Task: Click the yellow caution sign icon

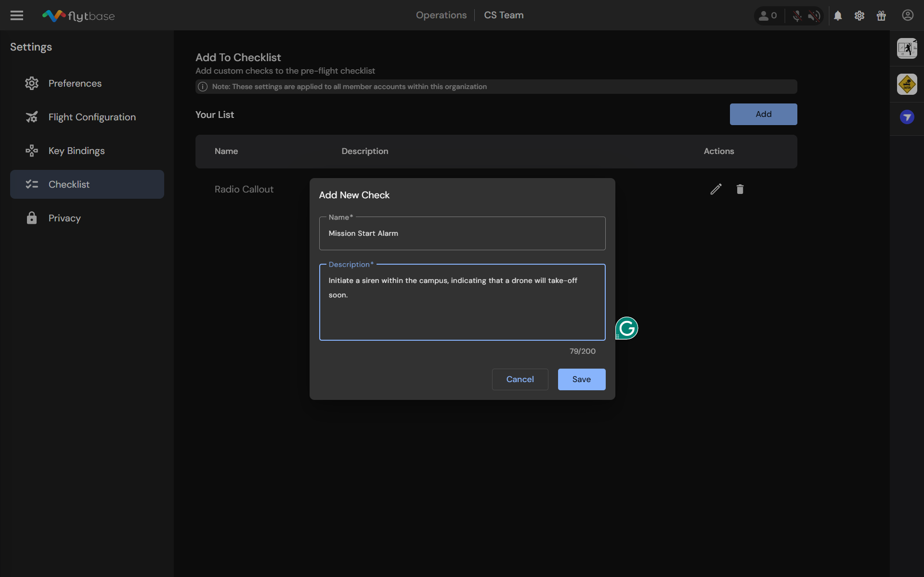Action: tap(907, 84)
